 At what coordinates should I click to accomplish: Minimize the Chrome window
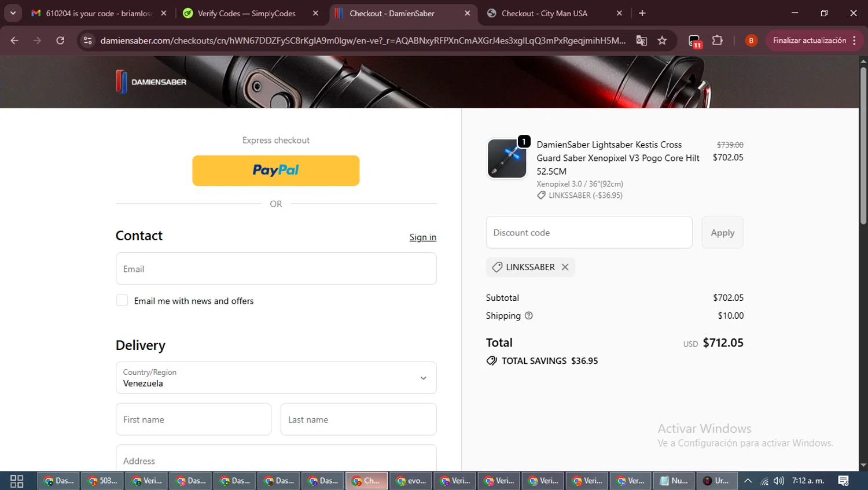(x=795, y=13)
